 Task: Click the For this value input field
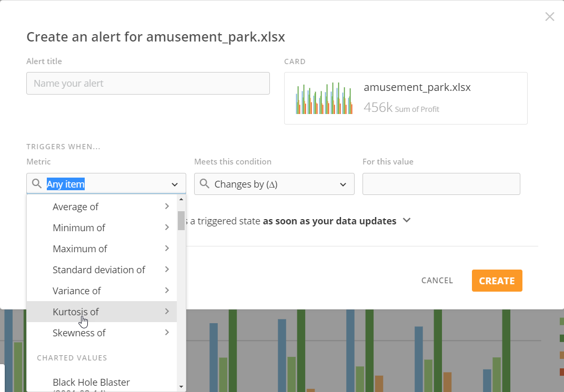(441, 184)
